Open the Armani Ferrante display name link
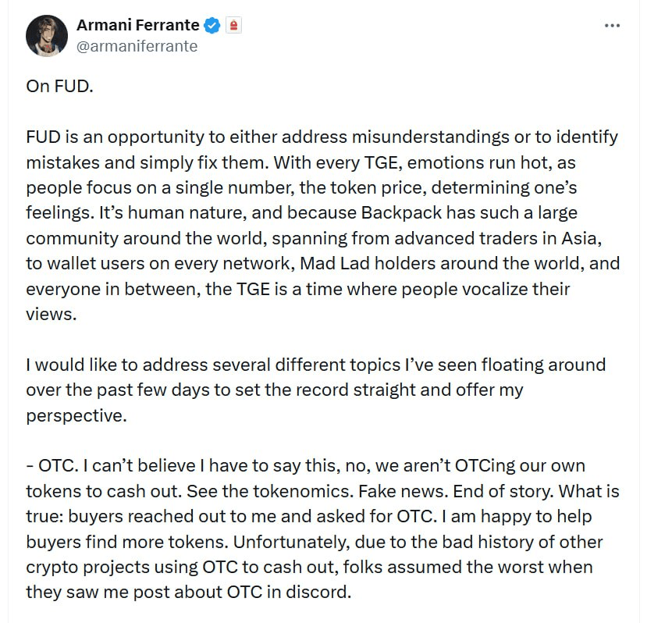672x623 pixels. pos(137,25)
